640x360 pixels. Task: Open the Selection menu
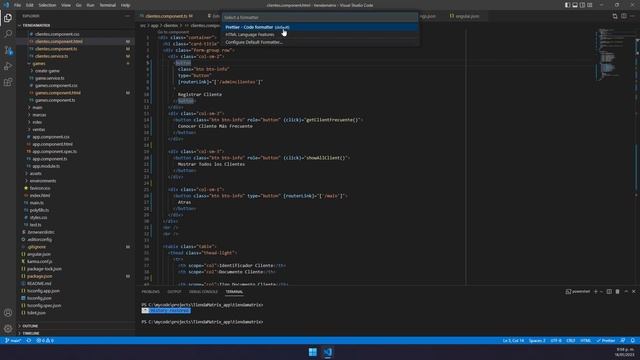tap(47, 5)
